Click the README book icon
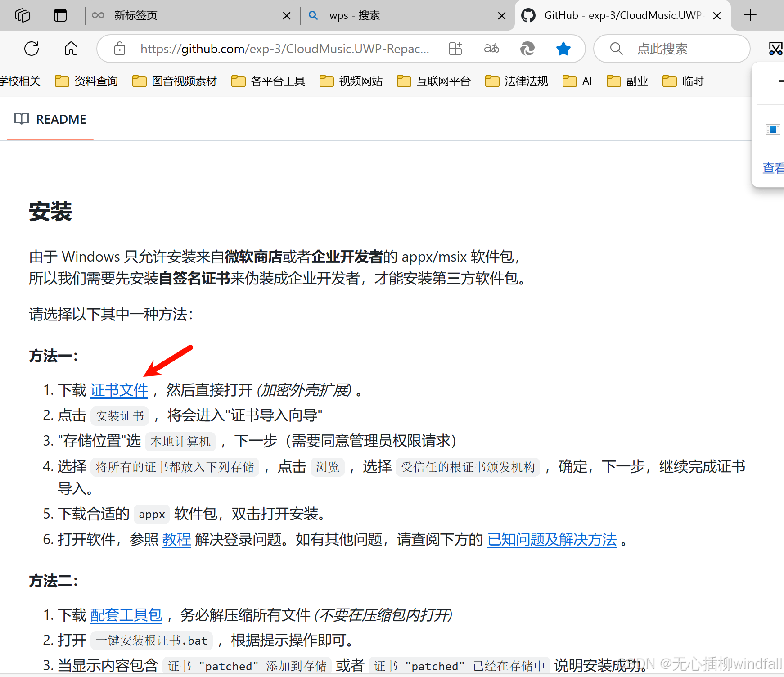 pos(21,119)
